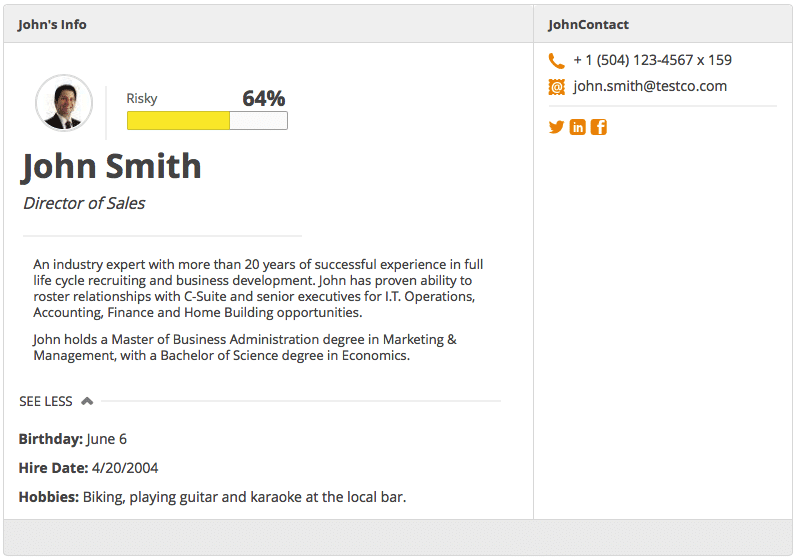
Task: Click the Birthday: June 6 field
Action: point(73,439)
